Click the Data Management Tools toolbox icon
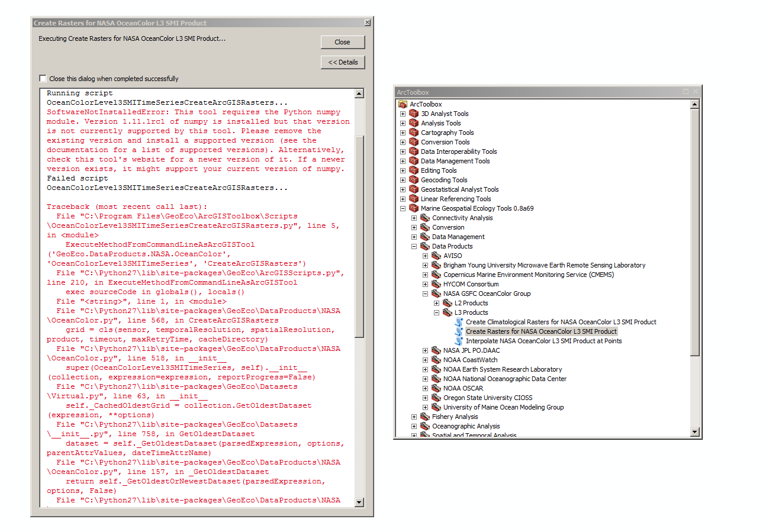 click(414, 161)
